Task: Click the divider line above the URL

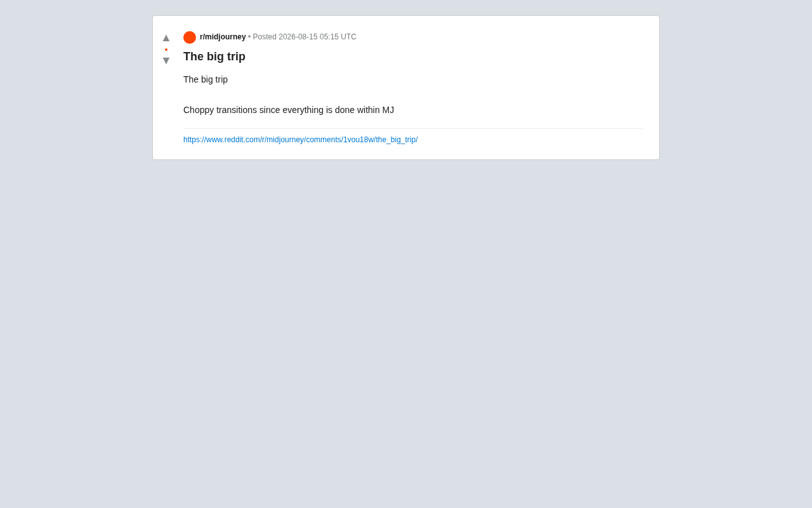Action: (414, 128)
